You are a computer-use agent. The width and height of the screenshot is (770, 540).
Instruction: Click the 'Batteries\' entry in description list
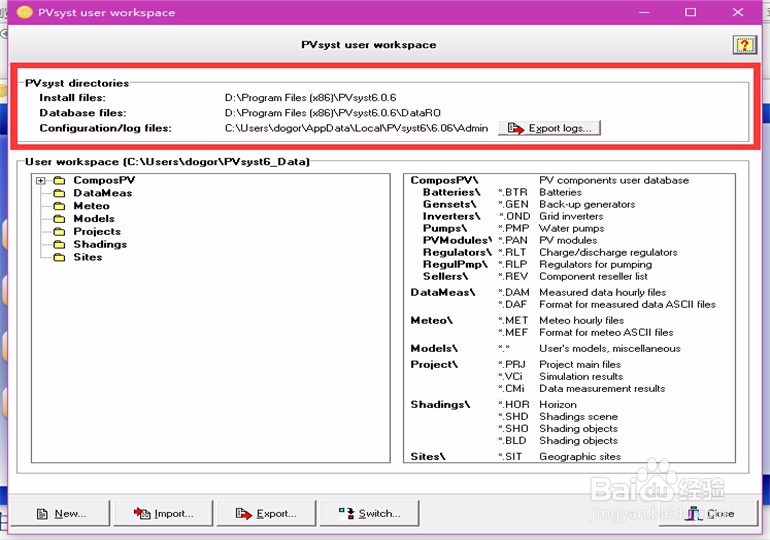point(451,192)
